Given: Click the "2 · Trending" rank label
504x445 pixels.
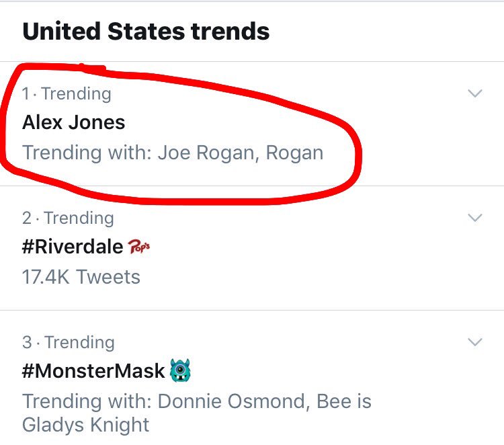Looking at the screenshot, I should pos(68,218).
